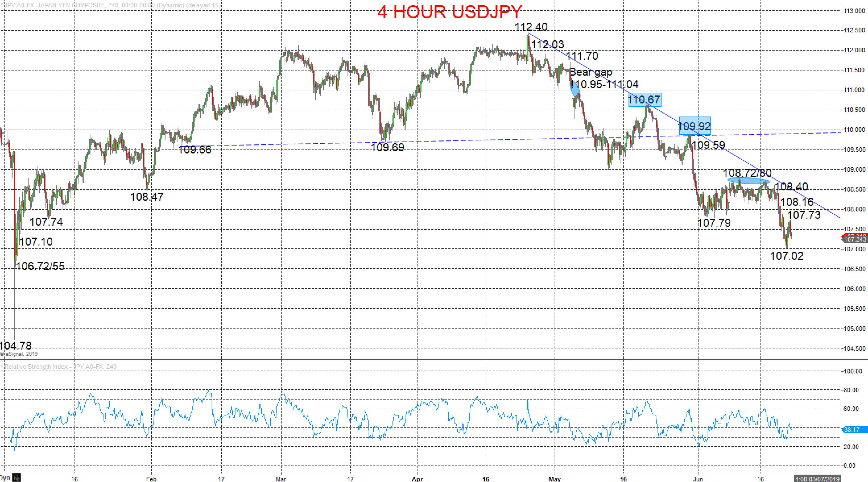The height and width of the screenshot is (482, 868).
Task: Click the 4:00 03/07/2019 timestamp box
Action: click(x=817, y=479)
